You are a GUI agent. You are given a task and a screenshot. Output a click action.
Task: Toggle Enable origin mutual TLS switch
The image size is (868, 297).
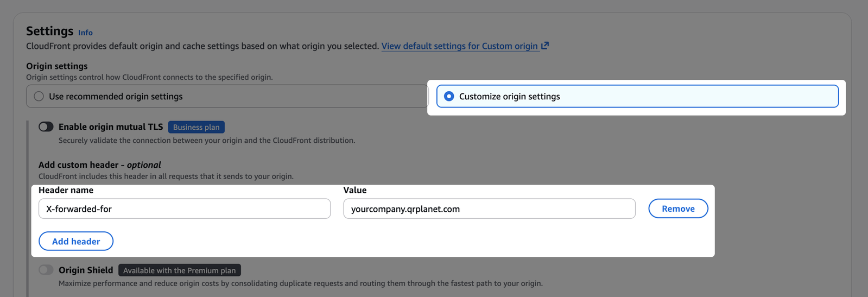click(x=46, y=127)
